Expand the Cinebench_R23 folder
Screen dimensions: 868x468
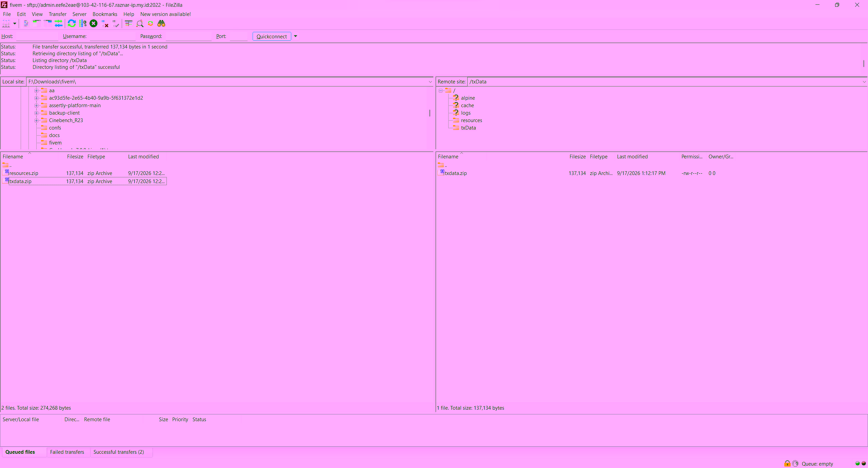tap(36, 120)
